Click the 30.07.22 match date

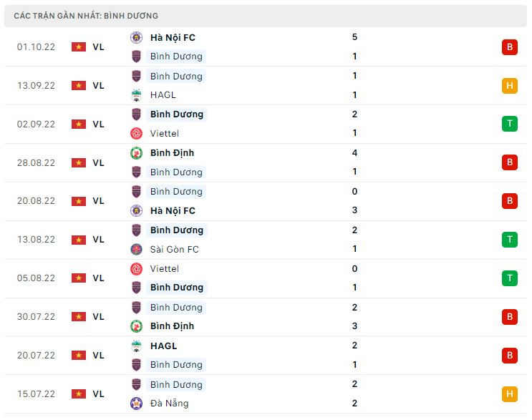(x=36, y=316)
